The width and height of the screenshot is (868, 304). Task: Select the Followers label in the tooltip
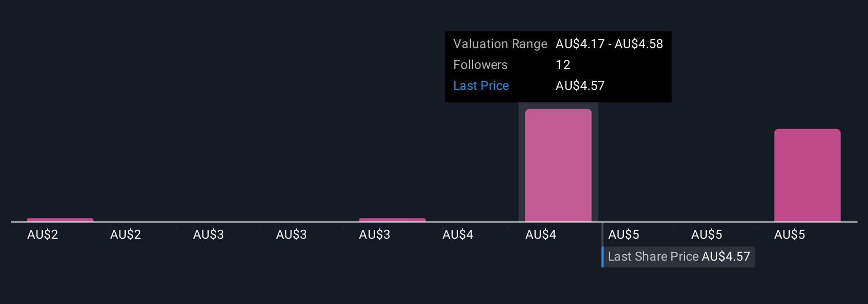point(480,65)
